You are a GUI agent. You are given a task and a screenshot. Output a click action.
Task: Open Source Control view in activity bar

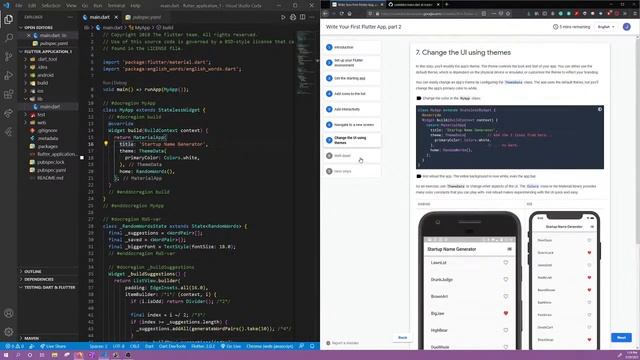(9, 57)
